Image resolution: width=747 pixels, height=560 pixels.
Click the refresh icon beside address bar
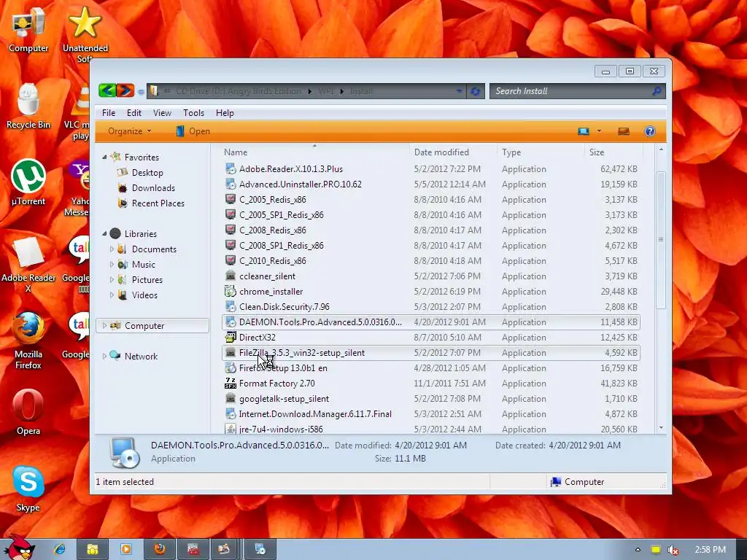tap(475, 91)
